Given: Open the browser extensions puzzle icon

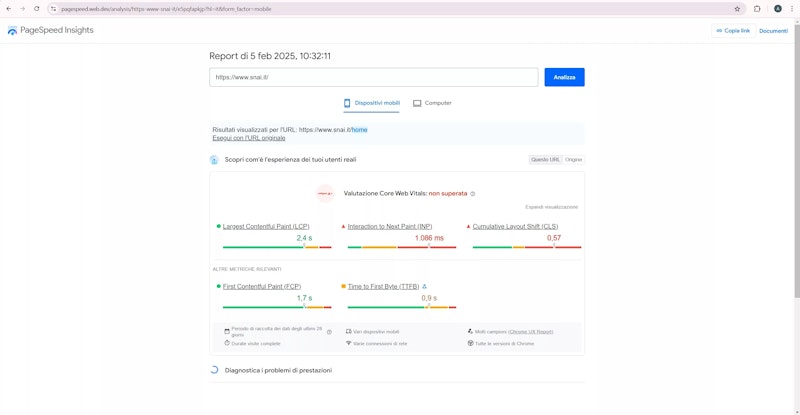Looking at the screenshot, I should pyautogui.click(x=757, y=9).
